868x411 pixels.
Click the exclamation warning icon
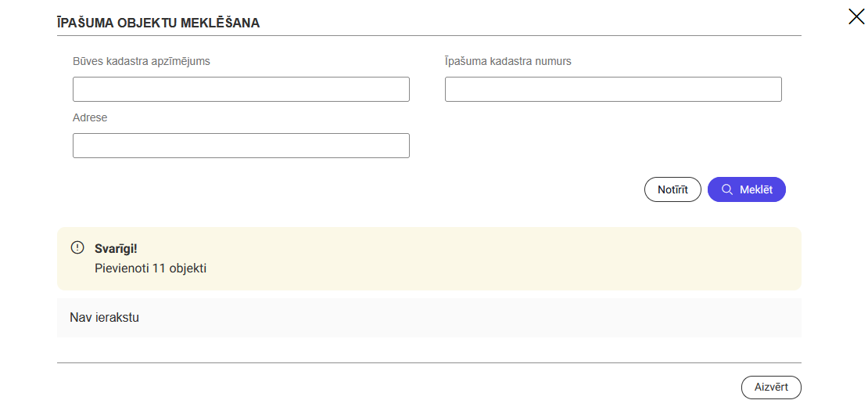click(x=77, y=247)
